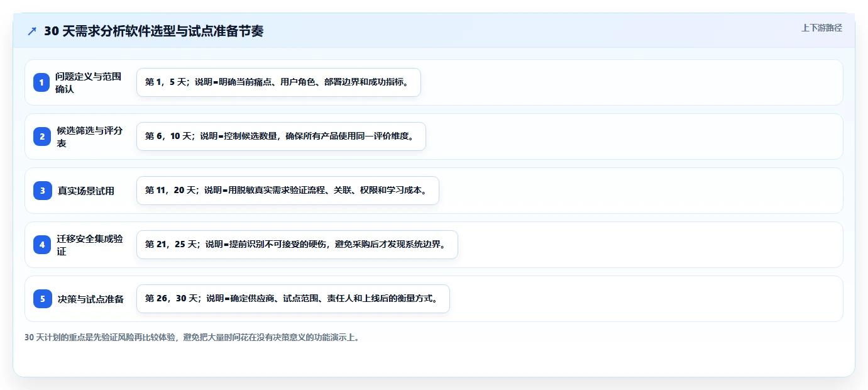The image size is (868, 390).
Task: Open the 第 26，30 天 description box
Action: tap(293, 299)
